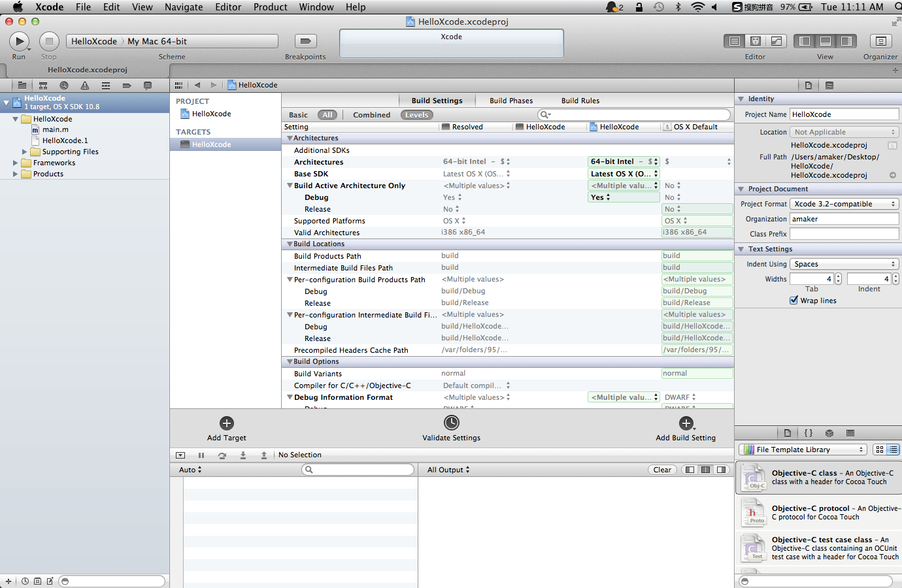Click Step Over in debug bar
Screen dimensions: 902x588
click(222, 455)
